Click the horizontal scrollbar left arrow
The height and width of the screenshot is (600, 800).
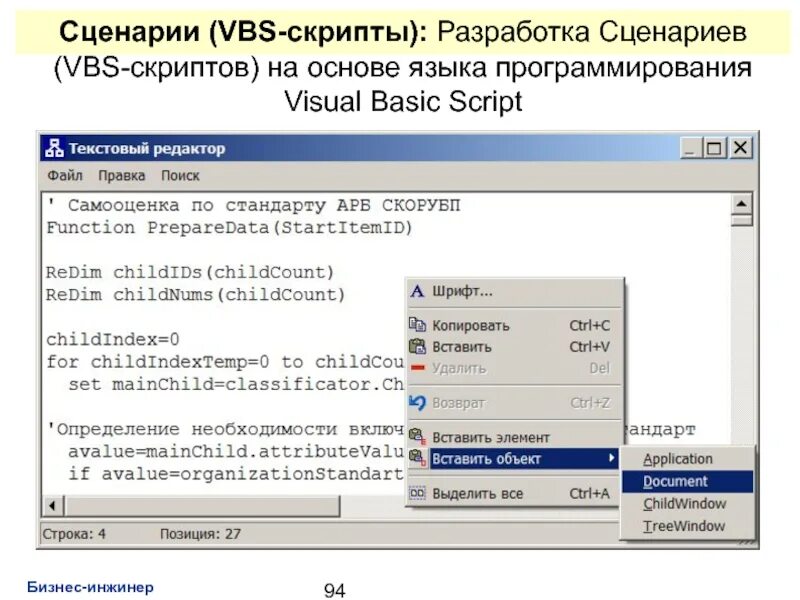tap(52, 506)
